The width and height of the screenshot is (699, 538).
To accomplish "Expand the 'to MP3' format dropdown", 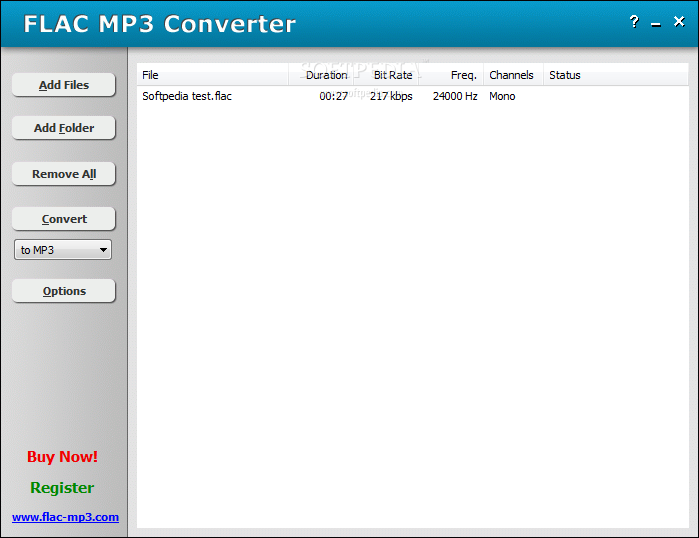I will point(63,250).
